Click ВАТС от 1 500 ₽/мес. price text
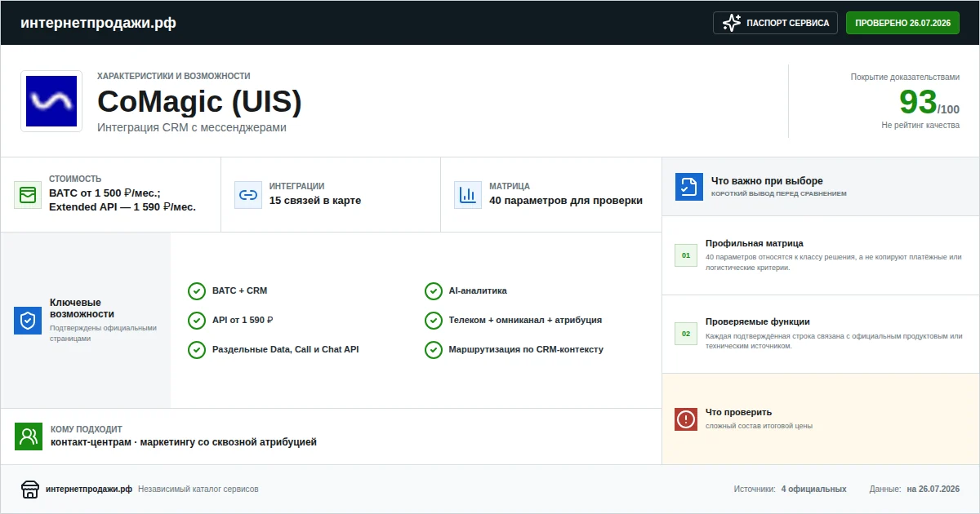Screen dimensions: 980x514 coord(105,193)
